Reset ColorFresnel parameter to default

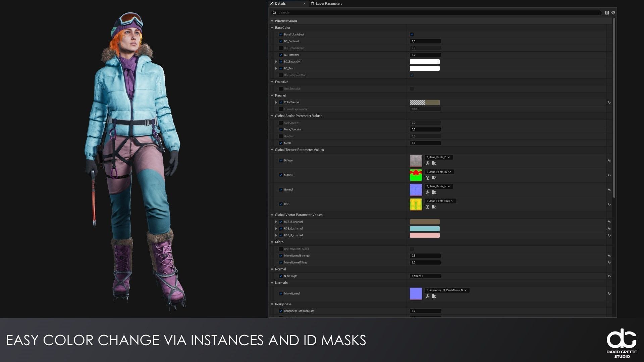[x=609, y=103]
